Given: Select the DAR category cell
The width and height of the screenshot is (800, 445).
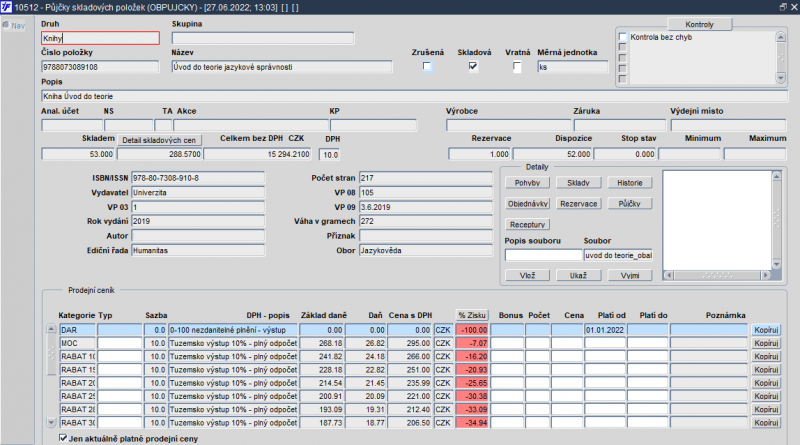Looking at the screenshot, I should (x=77, y=330).
